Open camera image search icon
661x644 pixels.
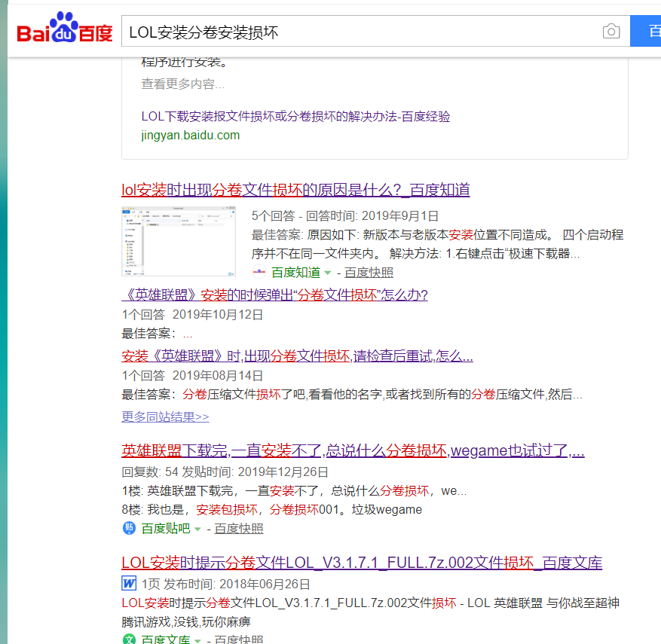(x=611, y=31)
